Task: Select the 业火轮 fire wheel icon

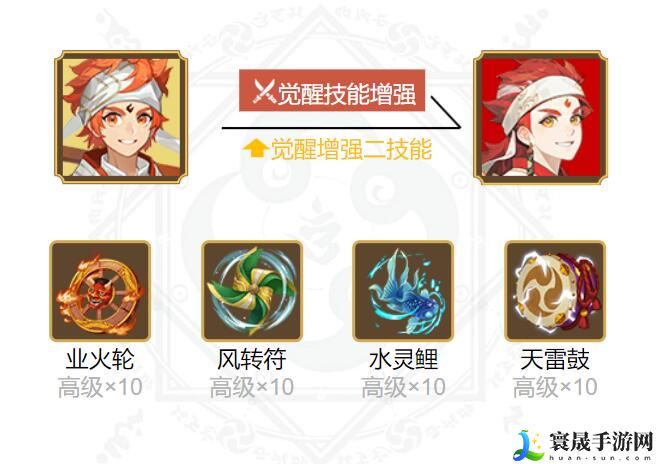Action: [x=100, y=291]
